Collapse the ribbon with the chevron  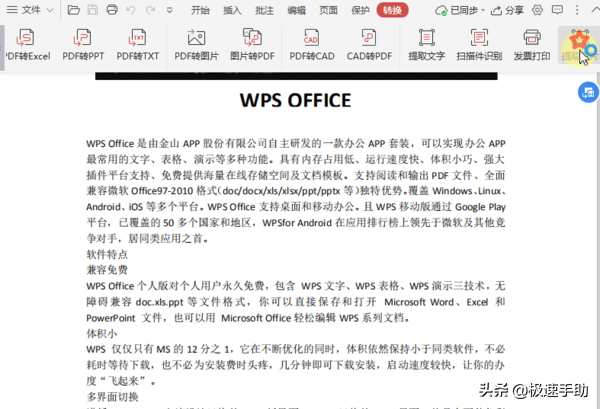[595, 10]
